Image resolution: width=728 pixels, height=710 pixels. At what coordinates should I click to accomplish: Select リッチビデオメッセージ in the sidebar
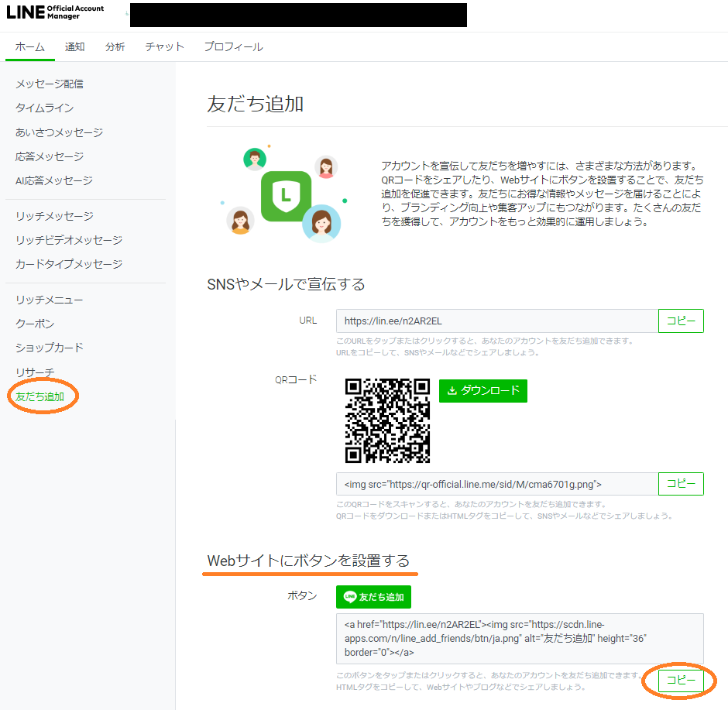click(x=69, y=240)
